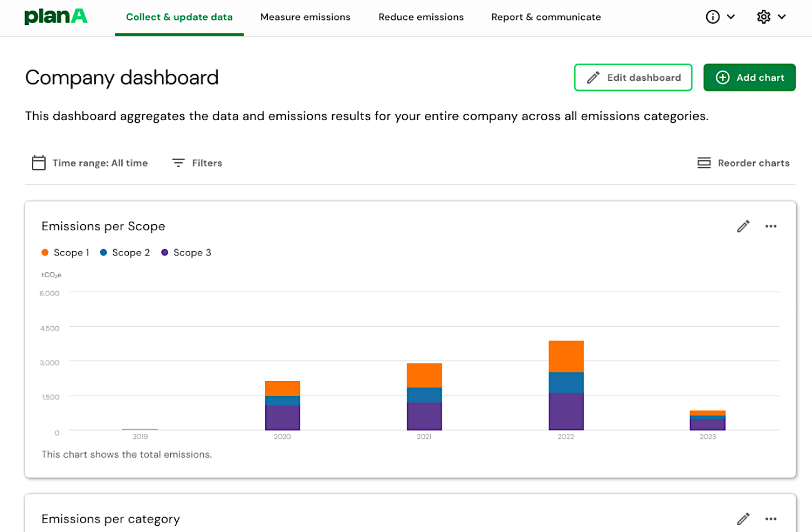
Task: Click the Emissions per category title
Action: [111, 519]
